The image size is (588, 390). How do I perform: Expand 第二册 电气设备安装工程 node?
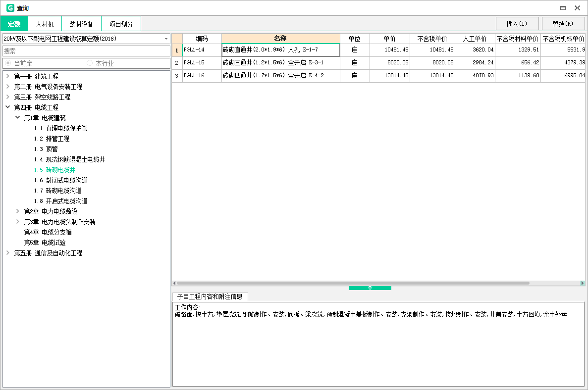[8, 87]
